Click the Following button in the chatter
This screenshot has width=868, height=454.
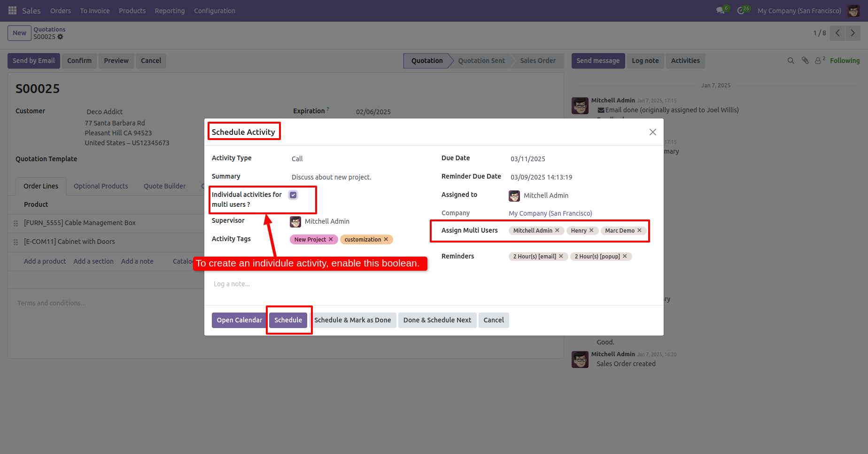pos(845,61)
